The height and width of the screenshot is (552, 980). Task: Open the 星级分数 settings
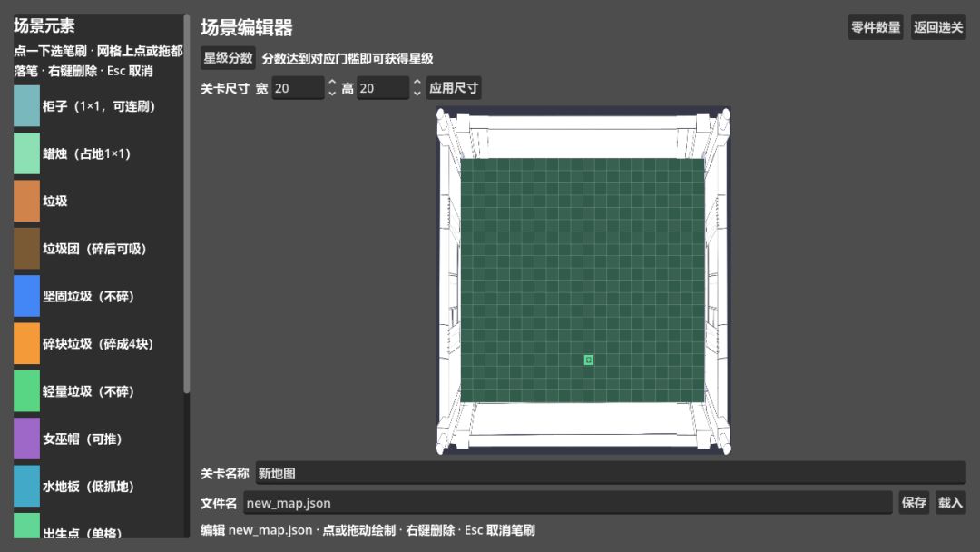pos(228,58)
